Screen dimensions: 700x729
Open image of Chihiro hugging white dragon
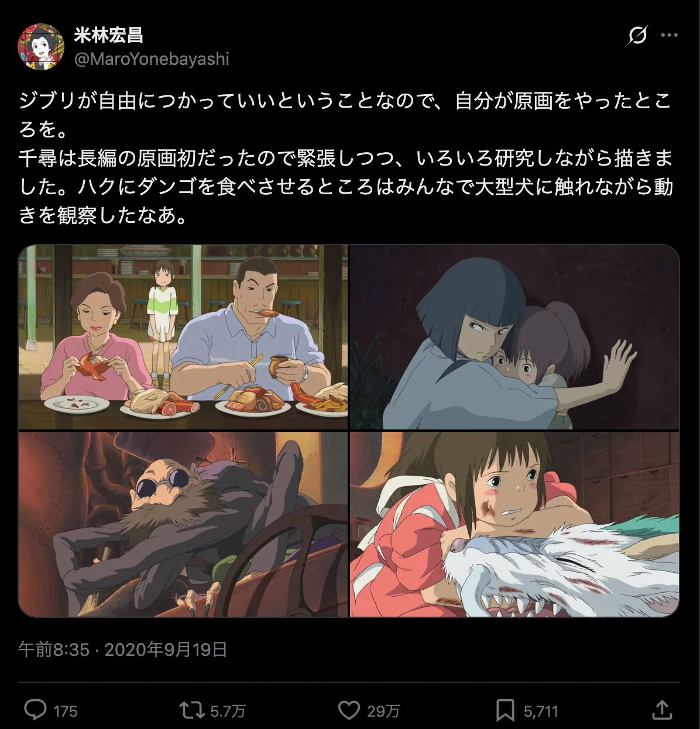514,524
